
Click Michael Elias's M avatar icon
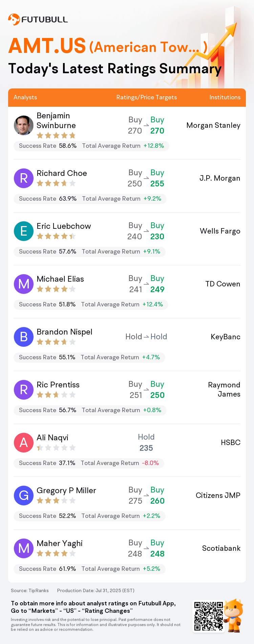click(x=24, y=284)
